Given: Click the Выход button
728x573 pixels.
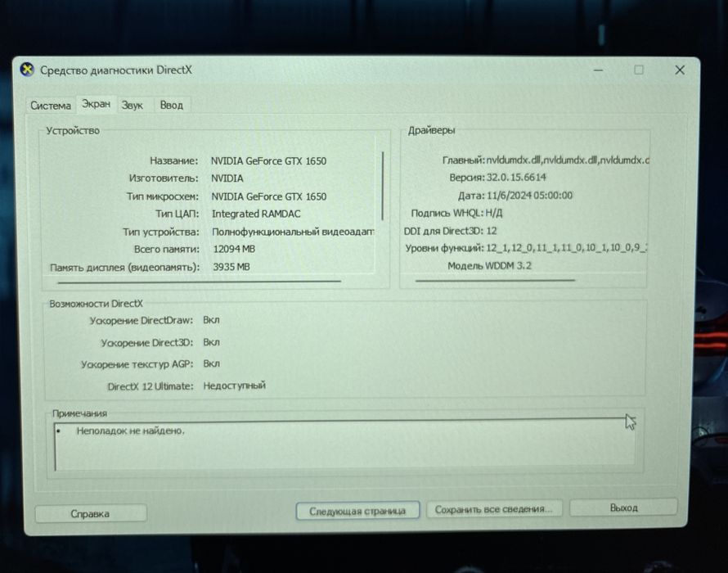Looking at the screenshot, I should point(623,508).
